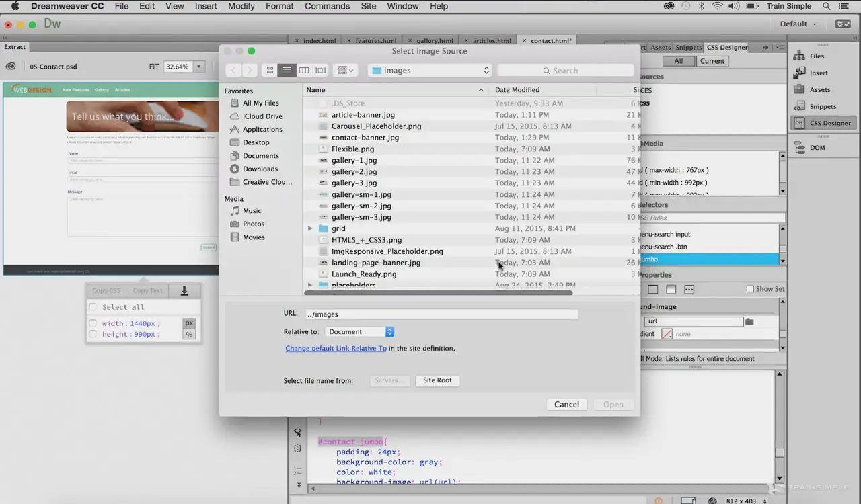Click the Extract download asset icon

click(184, 291)
